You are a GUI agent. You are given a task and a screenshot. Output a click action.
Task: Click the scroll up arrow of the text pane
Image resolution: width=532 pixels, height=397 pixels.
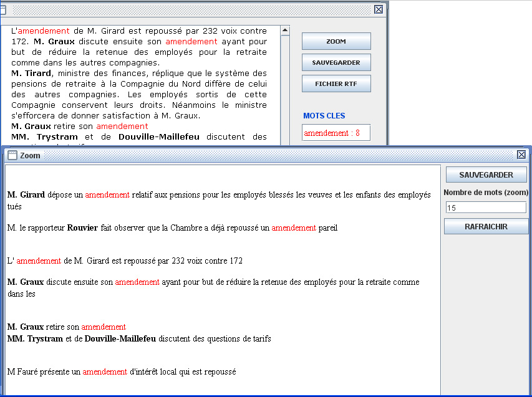(x=285, y=30)
